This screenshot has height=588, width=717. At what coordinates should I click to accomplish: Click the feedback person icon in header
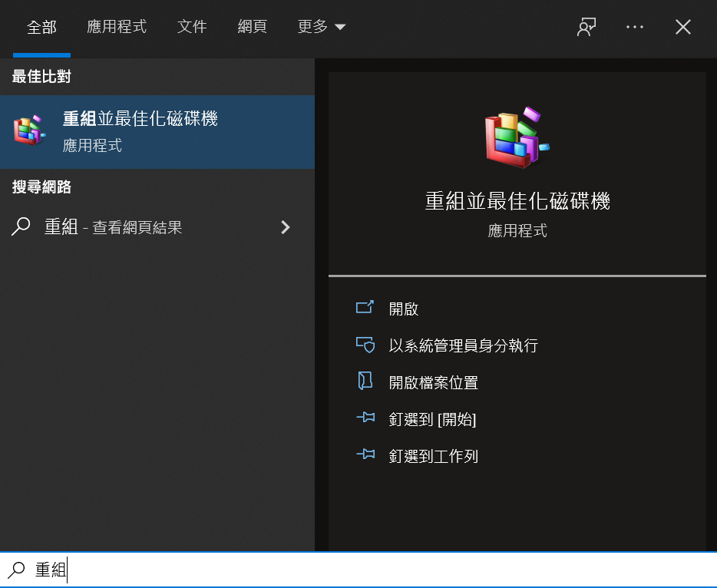point(586,27)
